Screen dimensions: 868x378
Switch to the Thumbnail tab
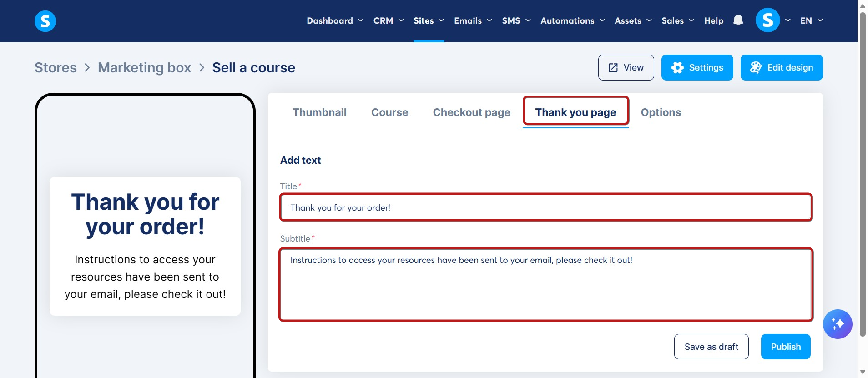(x=319, y=112)
